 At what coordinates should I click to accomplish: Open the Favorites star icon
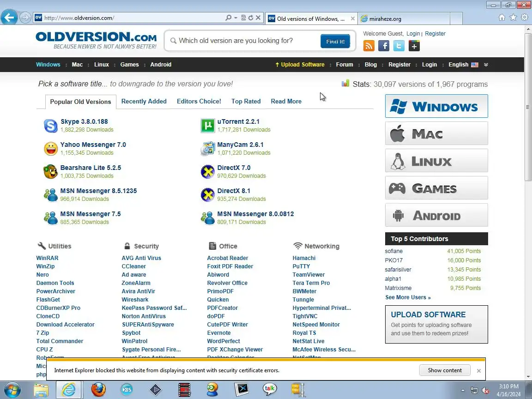click(514, 17)
